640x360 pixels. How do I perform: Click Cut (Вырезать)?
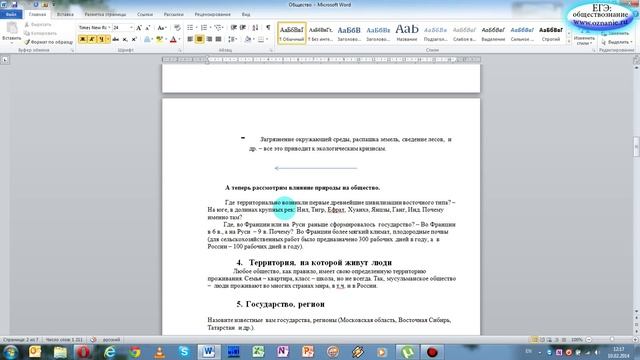pyautogui.click(x=38, y=24)
